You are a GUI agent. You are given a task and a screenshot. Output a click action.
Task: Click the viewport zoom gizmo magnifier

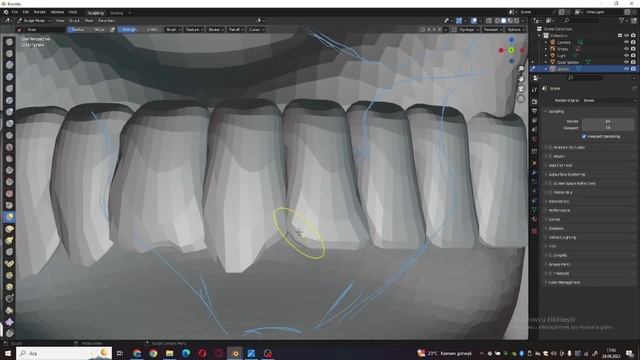tap(521, 69)
